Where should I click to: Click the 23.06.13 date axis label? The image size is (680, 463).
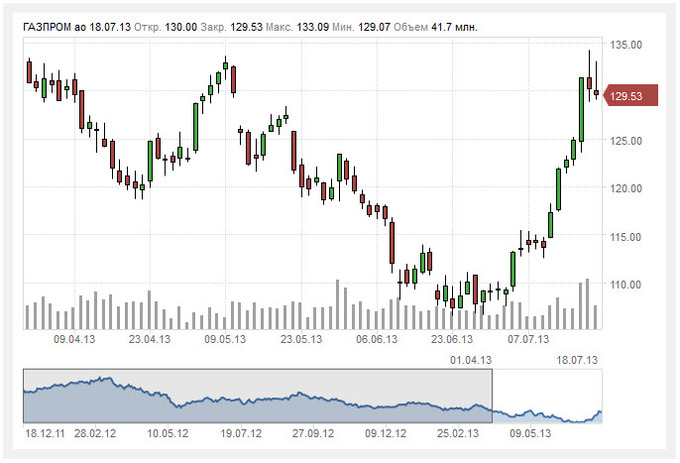[452, 339]
